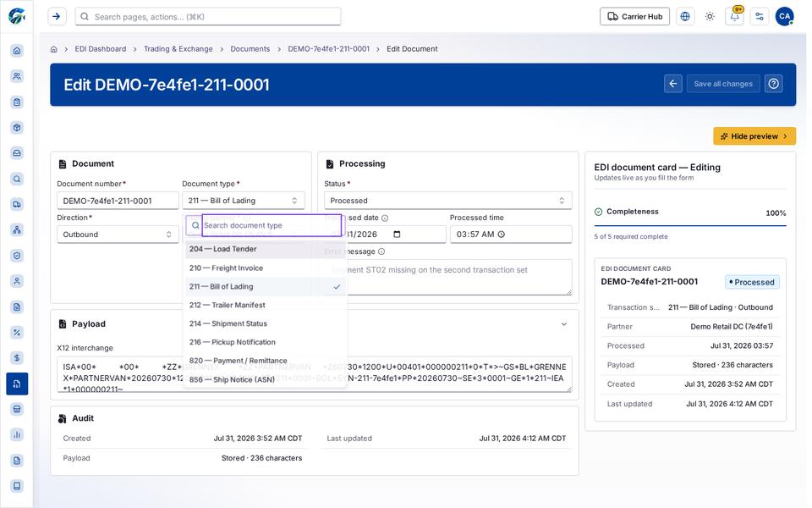
Task: Open the dollar sign sidebar icon
Action: [x=17, y=358]
